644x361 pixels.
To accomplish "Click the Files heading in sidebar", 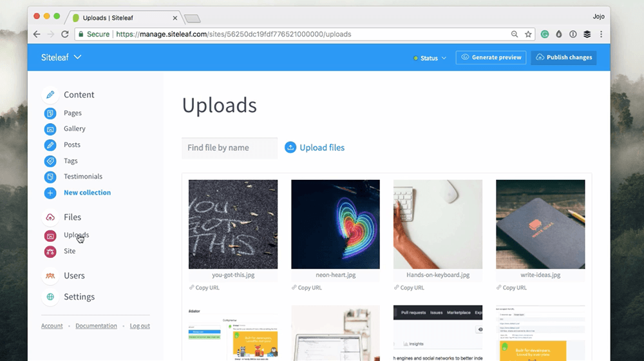I will tap(72, 217).
